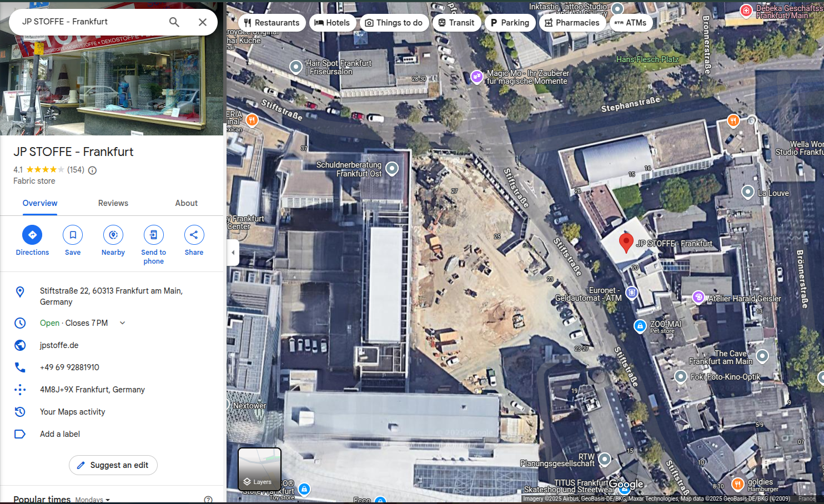Toggle the Transit filter on the map
Screen dimensions: 824x504
click(x=456, y=23)
